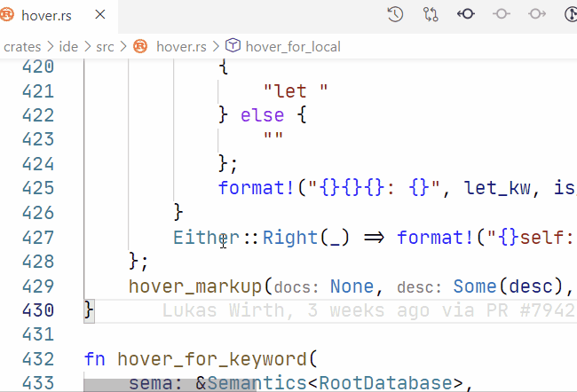Viewport: 577px width, 392px height.
Task: Expand the ide breadcrumb folder
Action: pos(68,46)
